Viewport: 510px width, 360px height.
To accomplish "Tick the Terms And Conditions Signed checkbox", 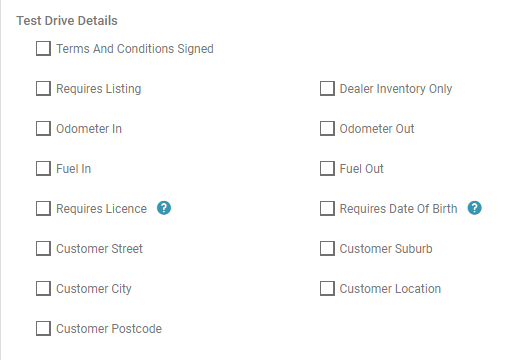I will (43, 48).
